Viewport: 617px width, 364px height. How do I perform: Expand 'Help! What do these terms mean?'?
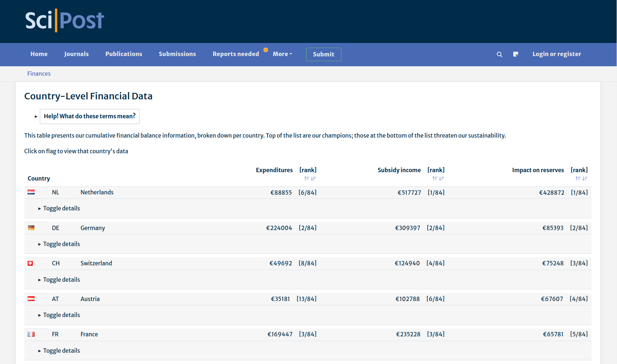[89, 116]
